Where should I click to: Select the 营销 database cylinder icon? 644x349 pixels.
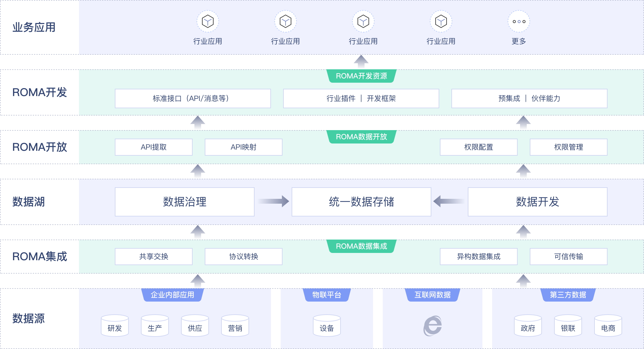(235, 326)
